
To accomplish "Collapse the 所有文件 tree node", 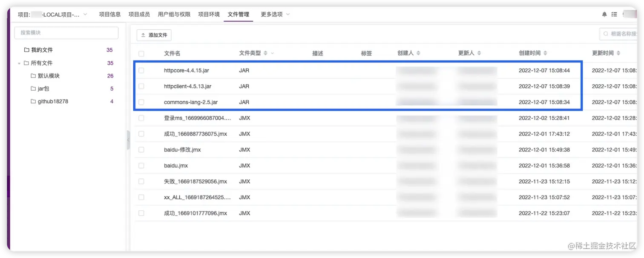I will coord(19,63).
